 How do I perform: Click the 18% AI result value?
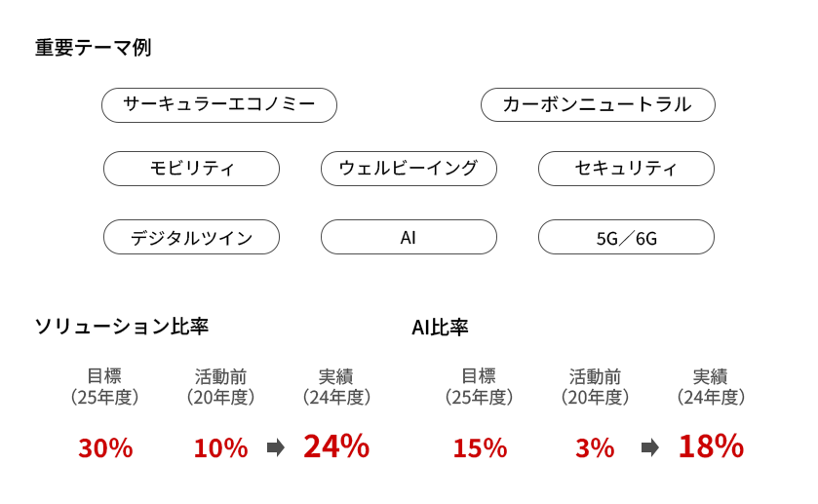[711, 446]
